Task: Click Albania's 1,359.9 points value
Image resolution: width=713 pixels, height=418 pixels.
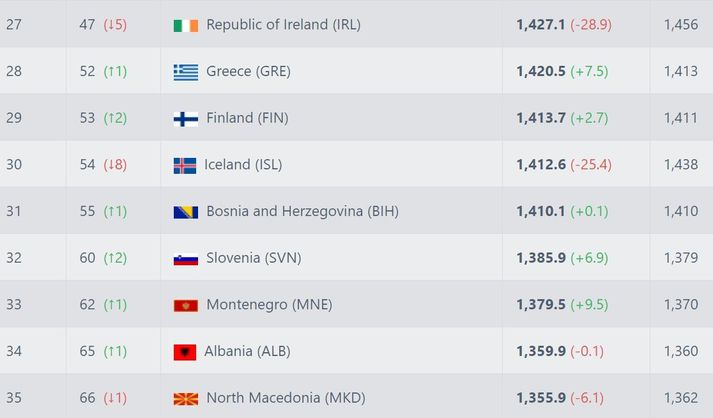Action: pyautogui.click(x=541, y=351)
